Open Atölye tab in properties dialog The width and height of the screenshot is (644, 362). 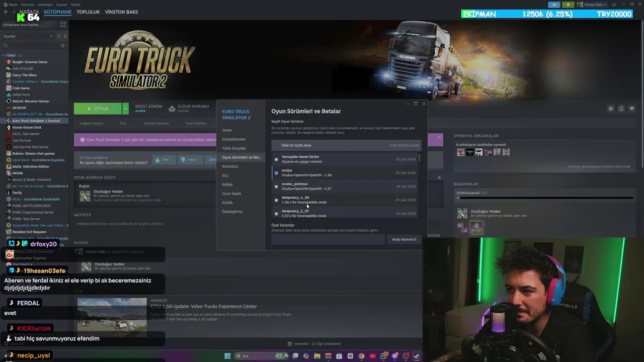coord(227,185)
